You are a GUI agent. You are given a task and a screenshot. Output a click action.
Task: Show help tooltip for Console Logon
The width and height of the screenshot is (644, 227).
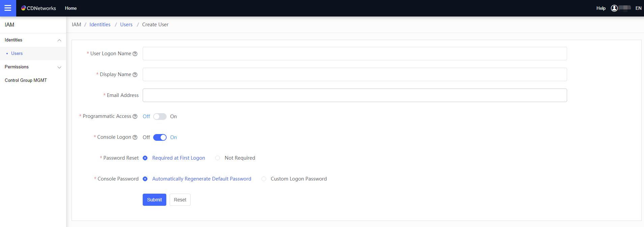click(x=135, y=137)
